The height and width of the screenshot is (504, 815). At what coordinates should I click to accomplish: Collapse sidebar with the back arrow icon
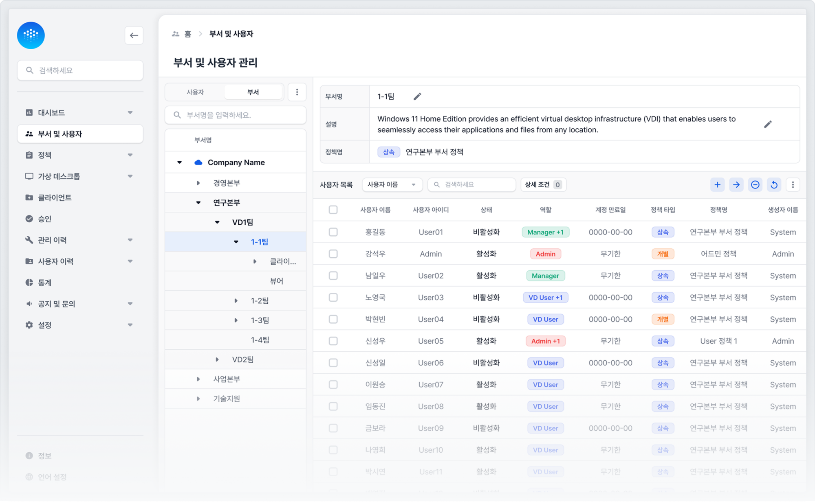point(134,35)
